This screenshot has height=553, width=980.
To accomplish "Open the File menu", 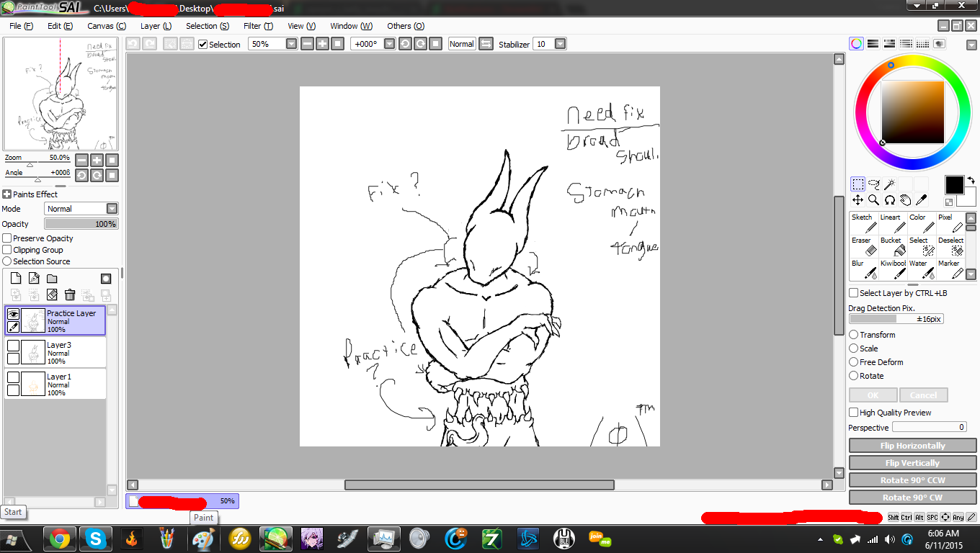I will 21,26.
